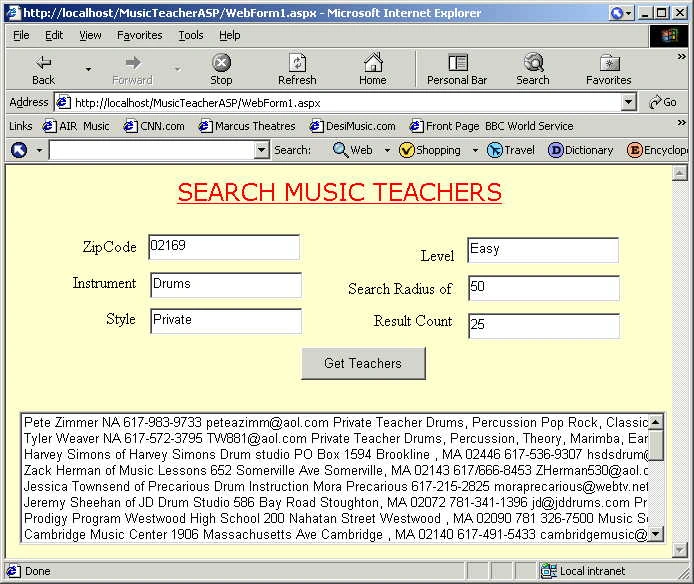This screenshot has height=584, width=694.
Task: Open dropdown beside search-bar logo
Action: coord(39,151)
